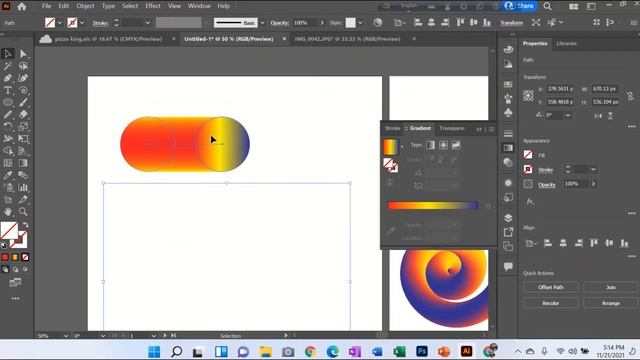Open zoom level dropdown at bottom
Viewport: 640px width, 360px height.
66,336
